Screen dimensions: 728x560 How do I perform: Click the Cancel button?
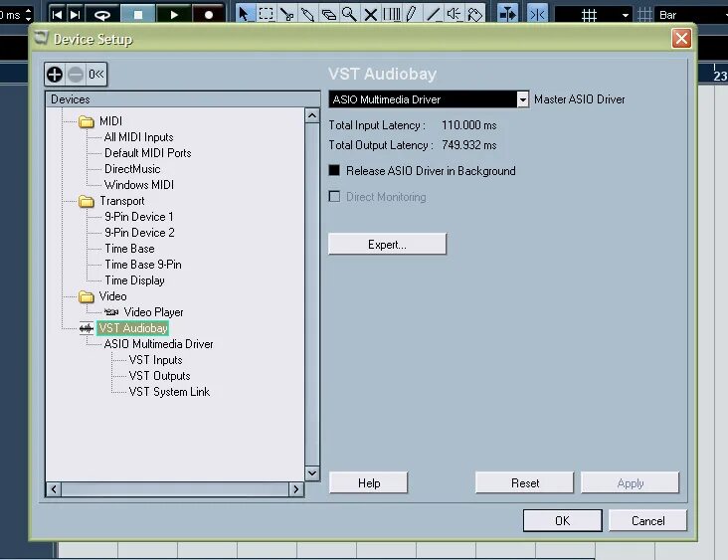click(x=647, y=520)
